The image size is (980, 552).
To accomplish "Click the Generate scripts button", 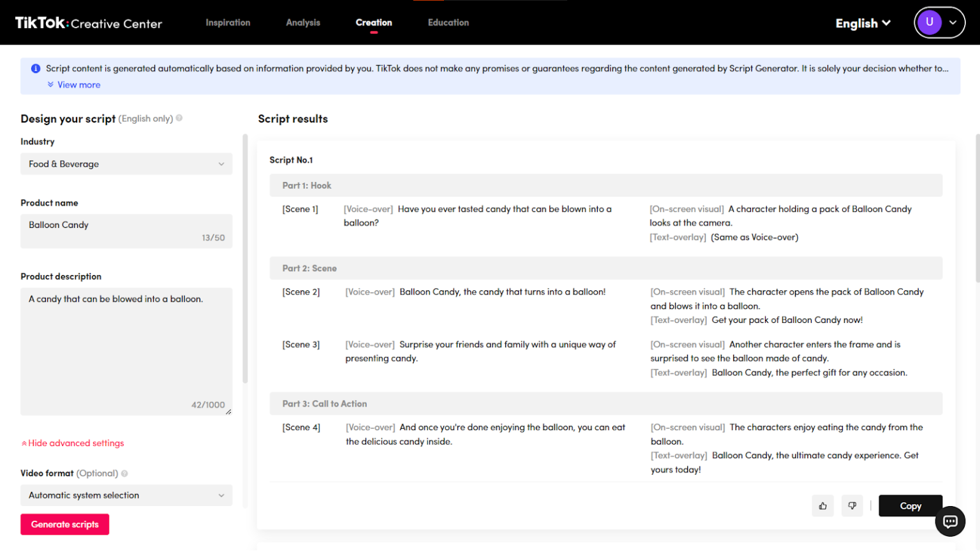I will tap(65, 525).
